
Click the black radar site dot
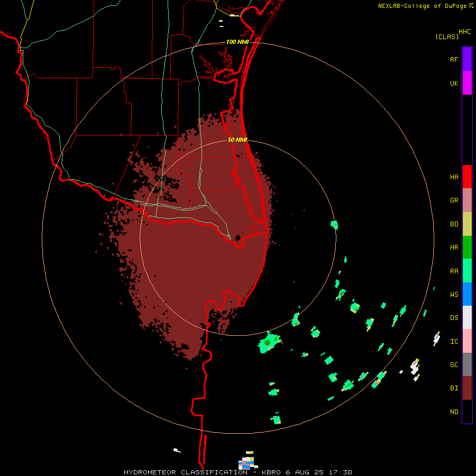pos(237,237)
